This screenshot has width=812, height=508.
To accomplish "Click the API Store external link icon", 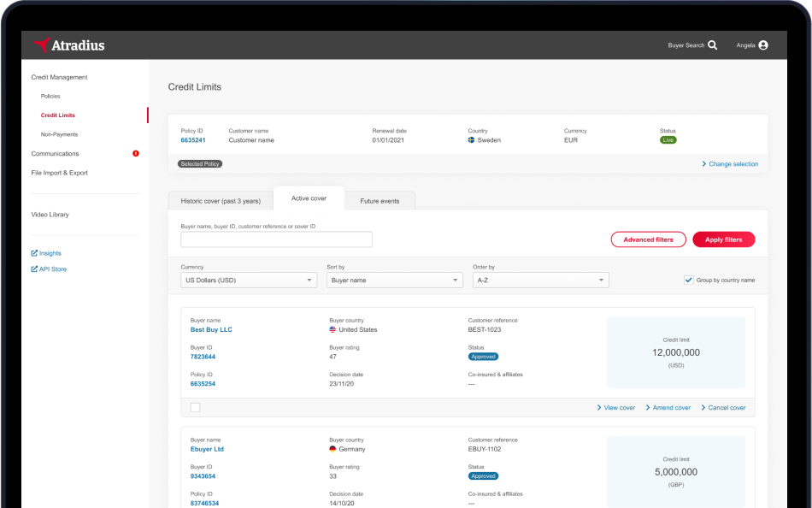I will pos(34,269).
